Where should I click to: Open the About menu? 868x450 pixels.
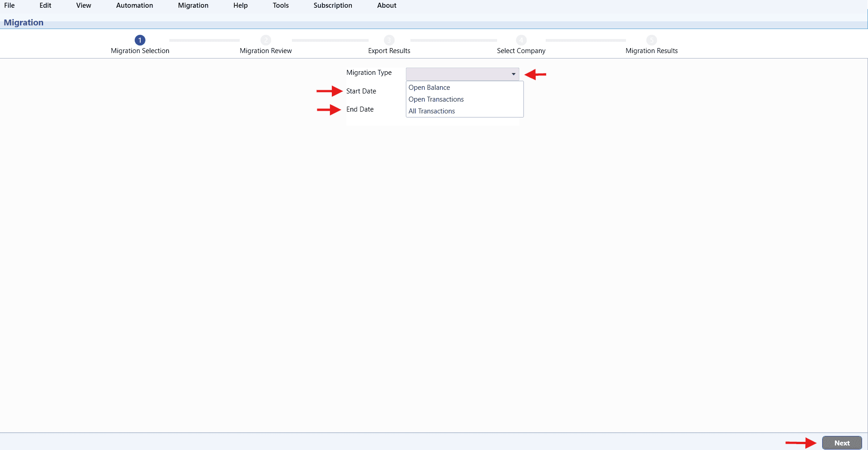[x=387, y=5]
